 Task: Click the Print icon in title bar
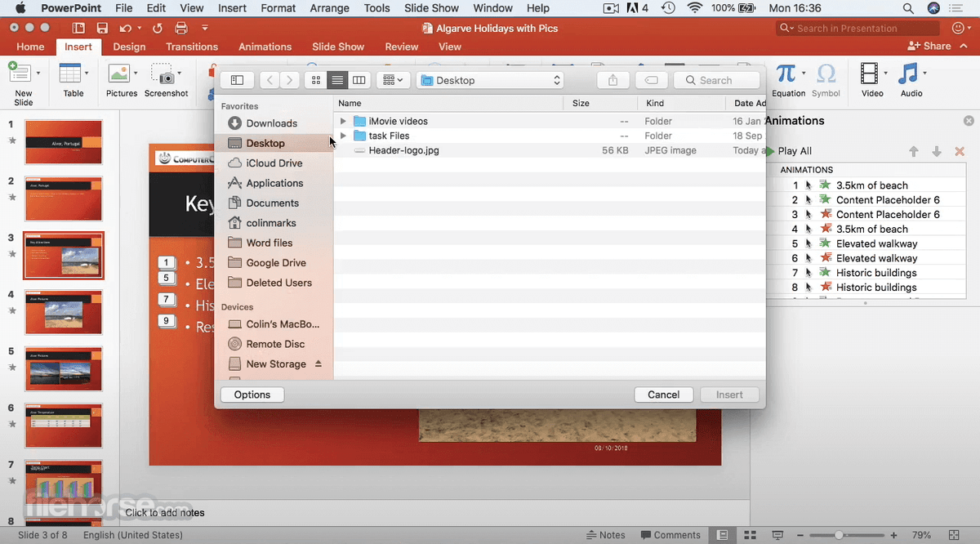coord(180,28)
